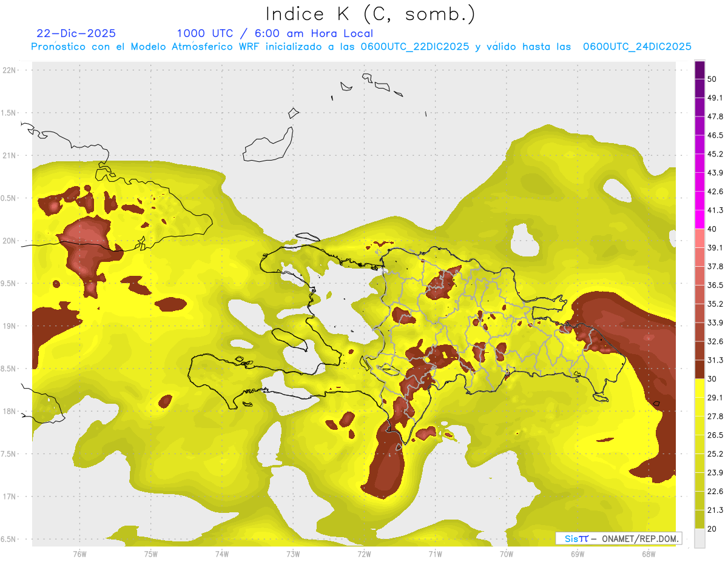
Task: Click the 68W longitude label
Action: coord(649,554)
